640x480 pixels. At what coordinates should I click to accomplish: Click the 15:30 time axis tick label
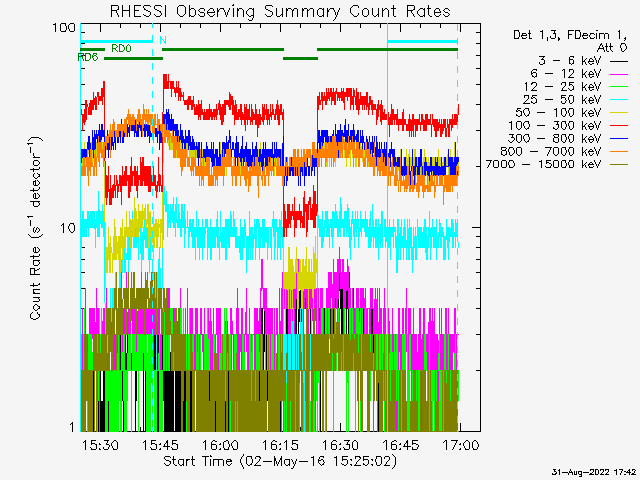click(x=100, y=445)
